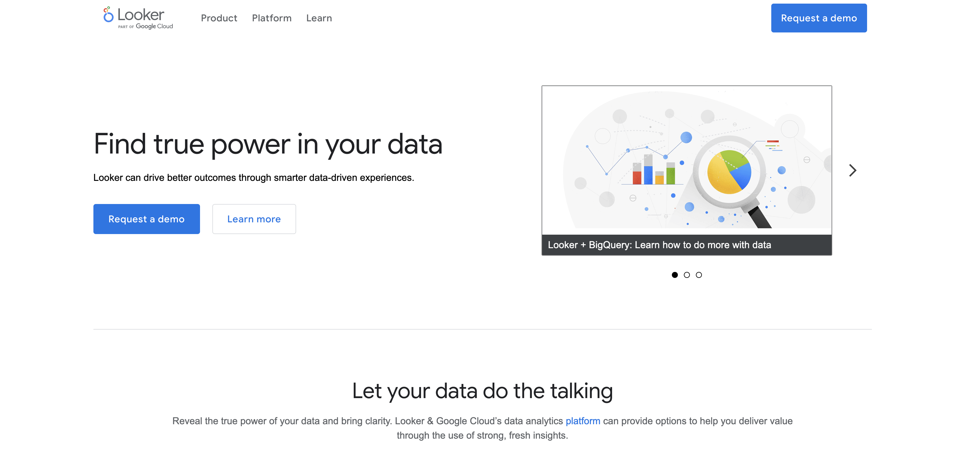Click the Looker wordmark in the header
The width and height of the screenshot is (980, 466).
(x=141, y=15)
